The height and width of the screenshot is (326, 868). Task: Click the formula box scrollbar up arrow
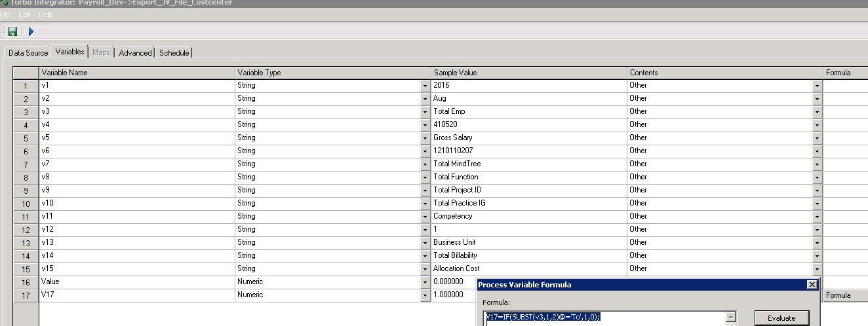tap(731, 317)
